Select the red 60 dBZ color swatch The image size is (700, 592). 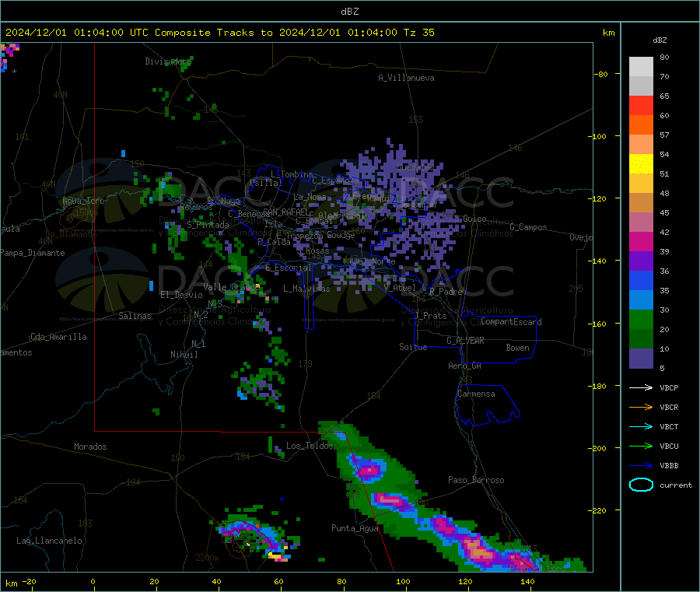(641, 105)
